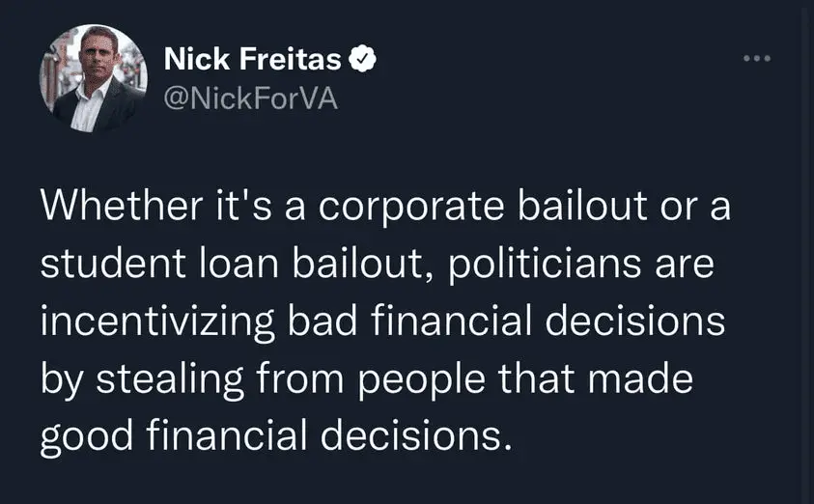
Task: Click the word "by" starting the fourth line
Action: (x=61, y=379)
